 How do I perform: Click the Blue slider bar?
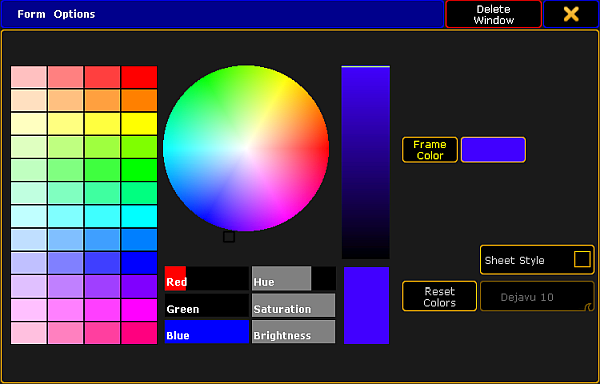pyautogui.click(x=207, y=332)
